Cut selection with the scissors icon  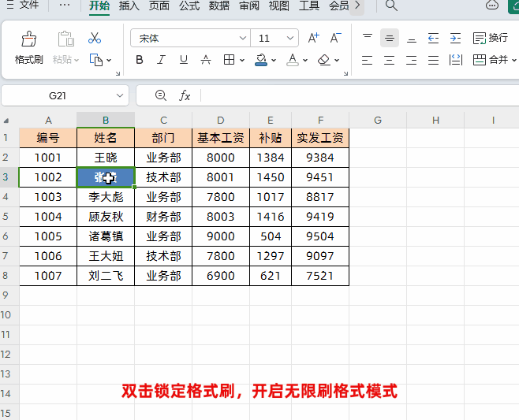click(x=95, y=38)
